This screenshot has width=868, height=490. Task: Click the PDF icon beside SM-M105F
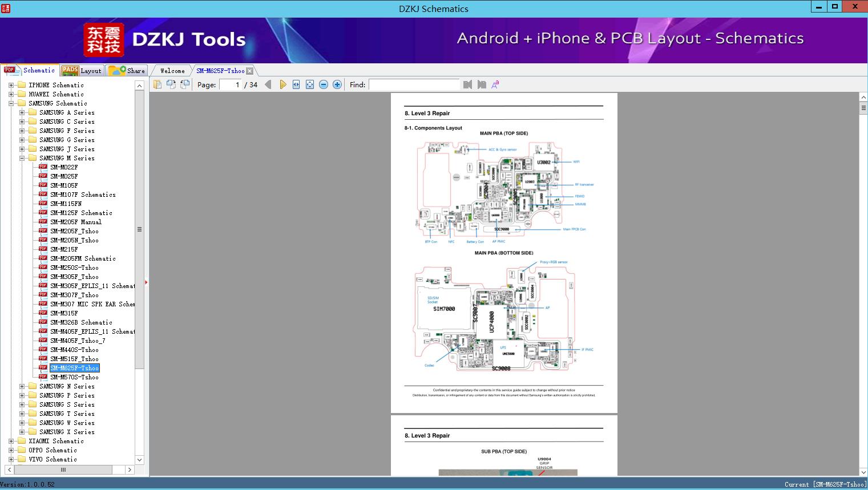[x=43, y=185]
